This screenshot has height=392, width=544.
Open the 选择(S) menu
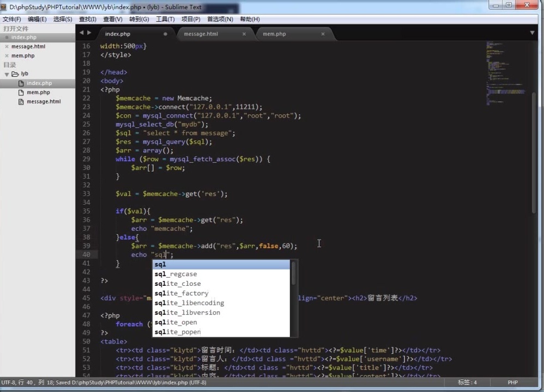[x=63, y=19]
